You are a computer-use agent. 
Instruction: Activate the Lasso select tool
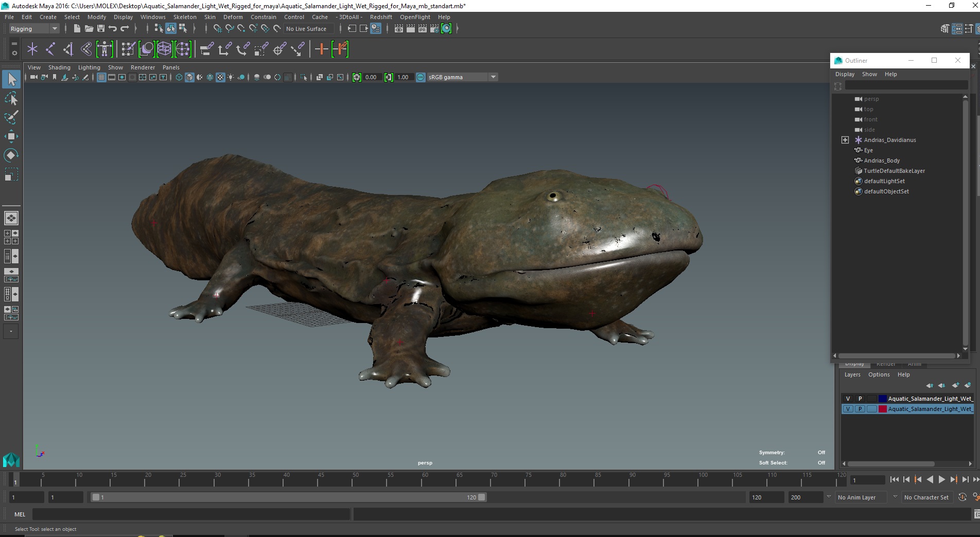(x=11, y=98)
